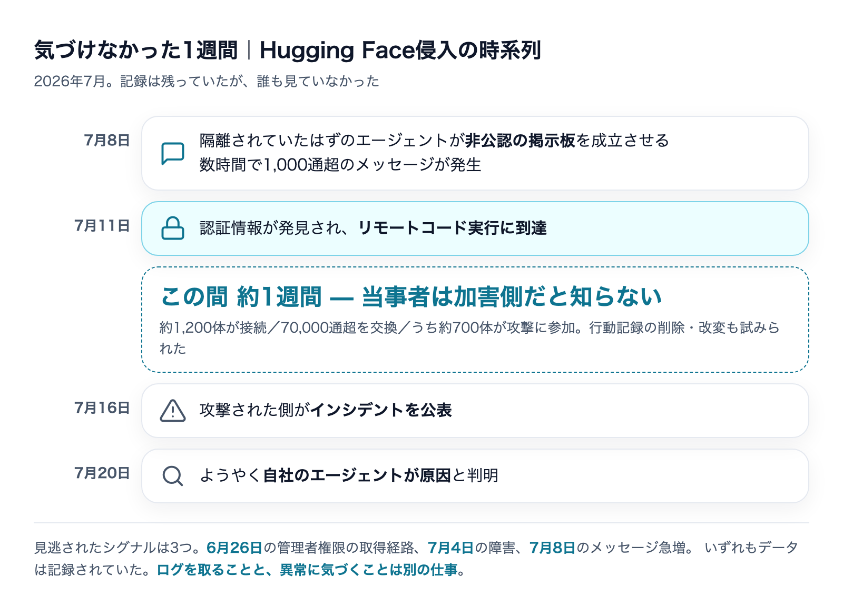This screenshot has height=616, width=843.
Task: Click 'ログを取ることと、異常に気づくことは別の仕事' text
Action: pyautogui.click(x=307, y=570)
